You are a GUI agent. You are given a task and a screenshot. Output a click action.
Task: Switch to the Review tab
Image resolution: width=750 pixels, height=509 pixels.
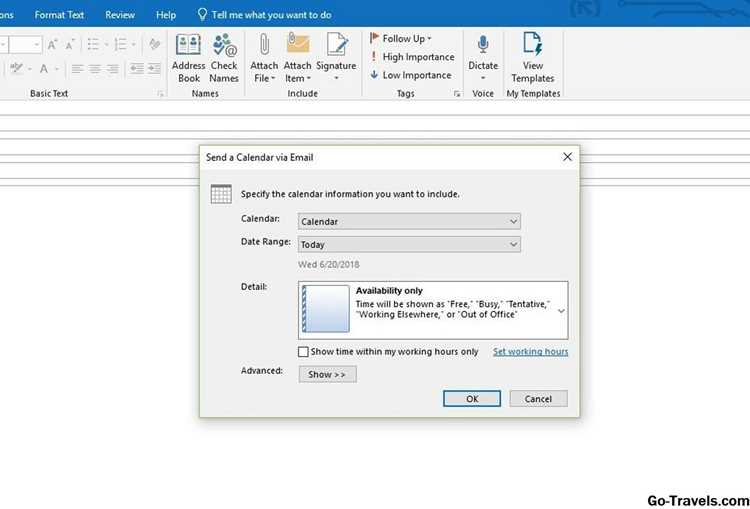(120, 15)
